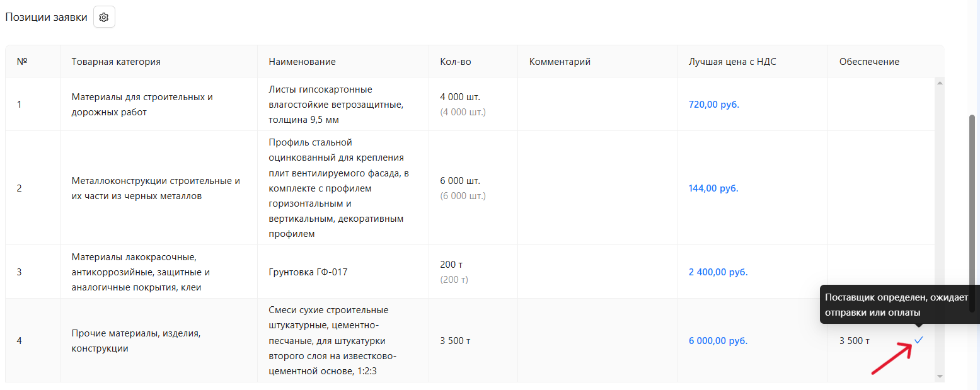Click the 2 400,00 руб. price link
Viewport: 980px width, 390px height.
tap(718, 272)
